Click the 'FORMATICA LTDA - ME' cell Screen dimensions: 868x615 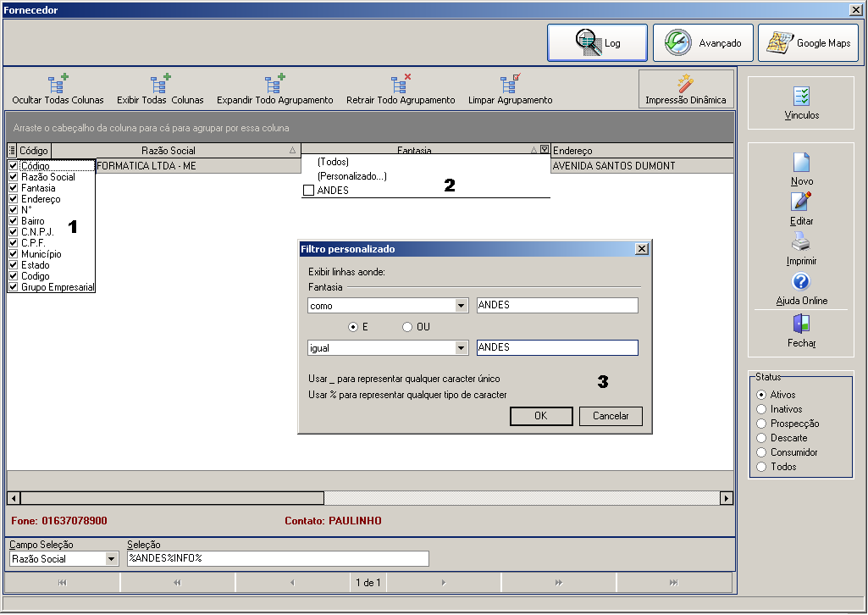click(198, 165)
